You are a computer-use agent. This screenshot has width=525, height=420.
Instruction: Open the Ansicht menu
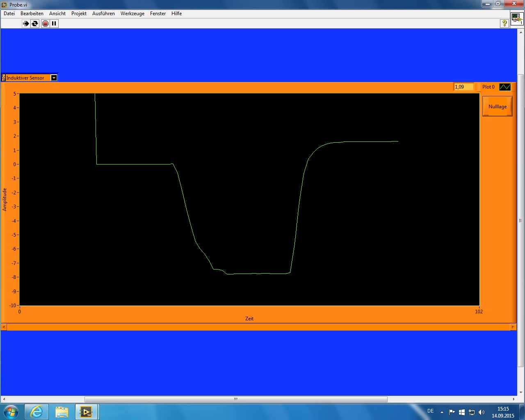click(57, 14)
